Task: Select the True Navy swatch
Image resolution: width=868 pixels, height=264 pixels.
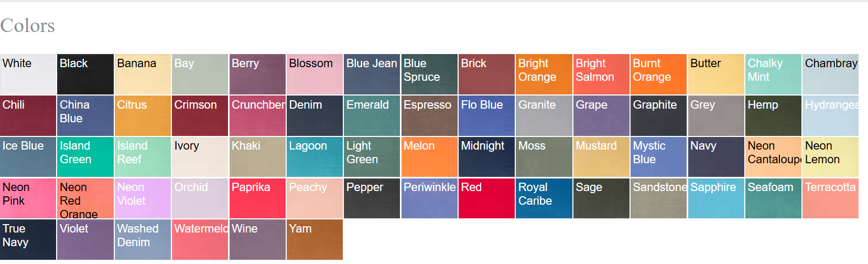Action: [28, 239]
